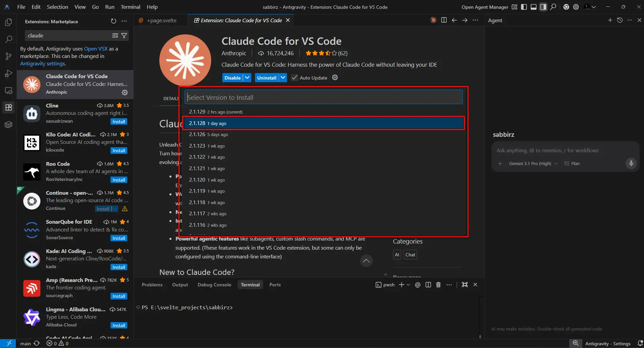
Task: Open the Selection menu
Action: [x=57, y=7]
